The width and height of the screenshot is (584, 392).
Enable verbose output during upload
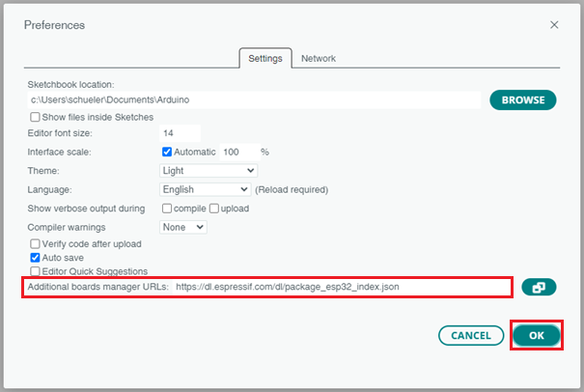coord(215,209)
